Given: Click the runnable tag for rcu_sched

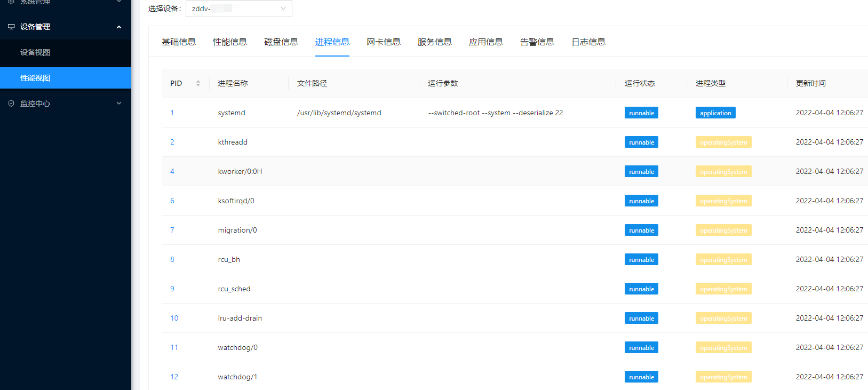Looking at the screenshot, I should tap(641, 289).
